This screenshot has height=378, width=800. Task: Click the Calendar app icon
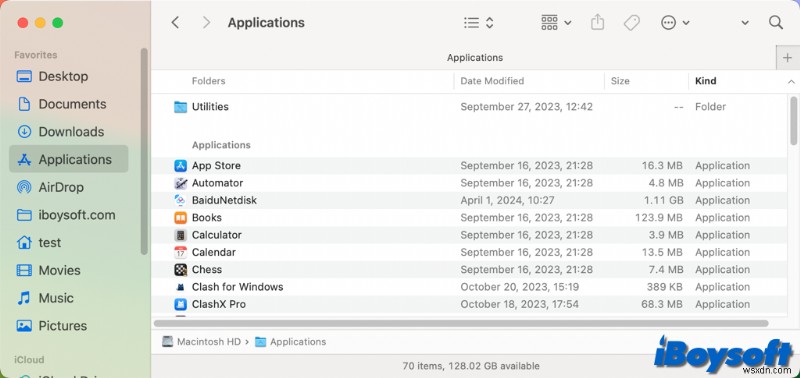pos(180,253)
